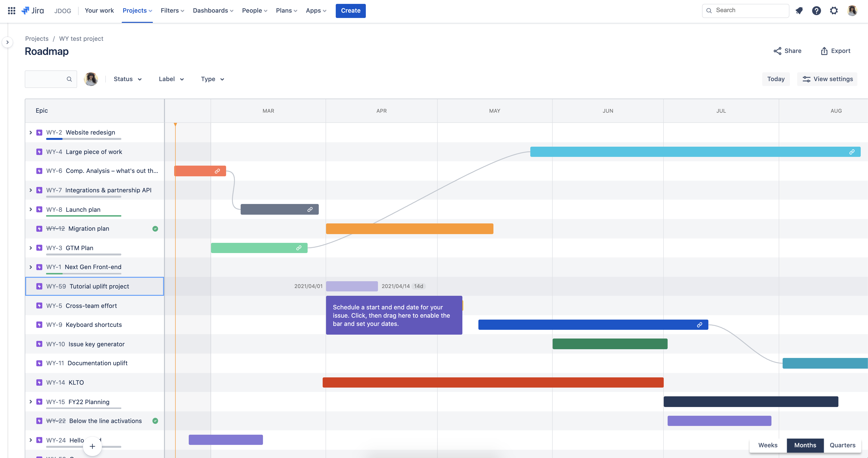This screenshot has width=868, height=458.
Task: Click the link icon on WY-6 bar
Action: click(x=217, y=171)
